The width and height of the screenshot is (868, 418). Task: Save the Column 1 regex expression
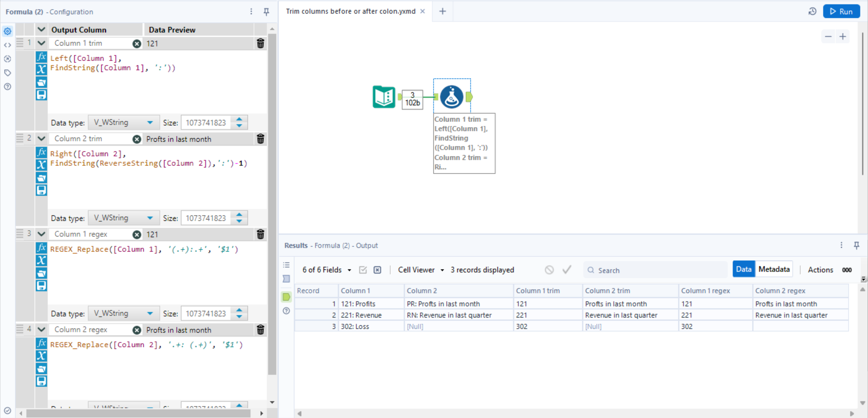tap(41, 286)
